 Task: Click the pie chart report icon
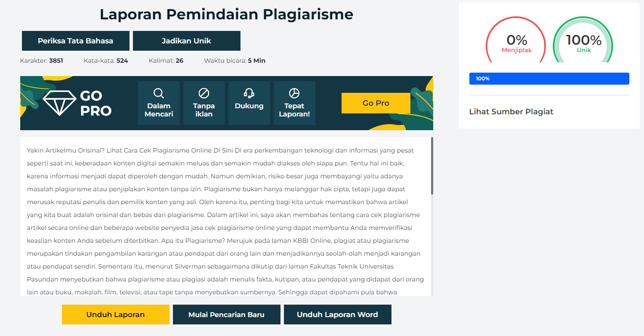pos(294,93)
